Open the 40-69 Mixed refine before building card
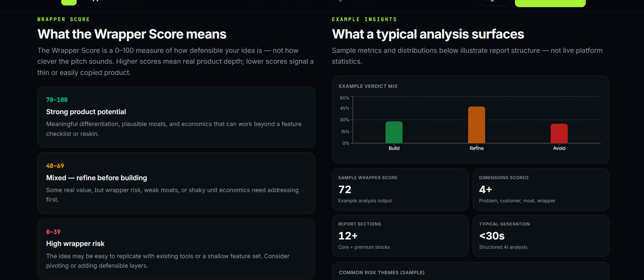 (176, 183)
